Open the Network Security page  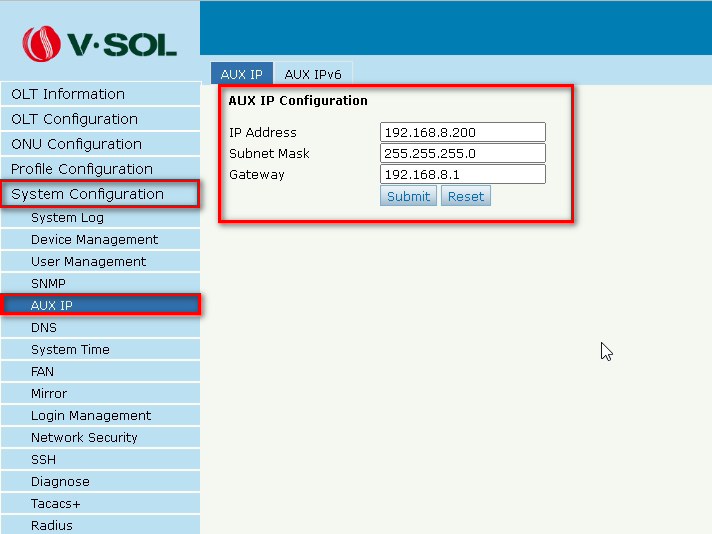pos(84,437)
